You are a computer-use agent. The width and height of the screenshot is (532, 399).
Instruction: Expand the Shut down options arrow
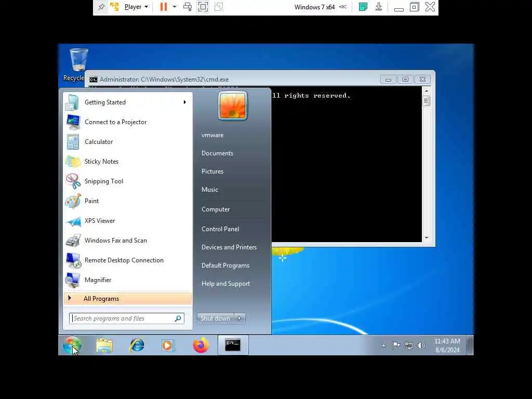click(240, 318)
